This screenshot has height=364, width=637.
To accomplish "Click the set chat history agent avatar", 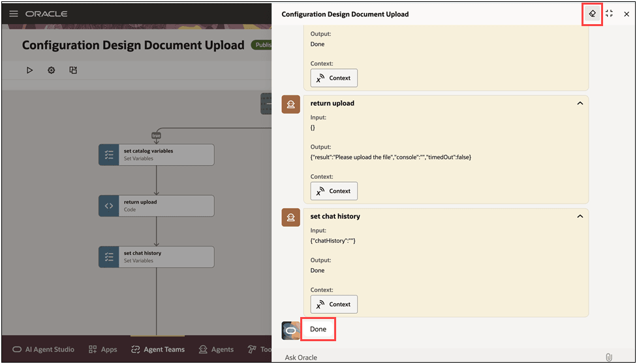I will 291,217.
